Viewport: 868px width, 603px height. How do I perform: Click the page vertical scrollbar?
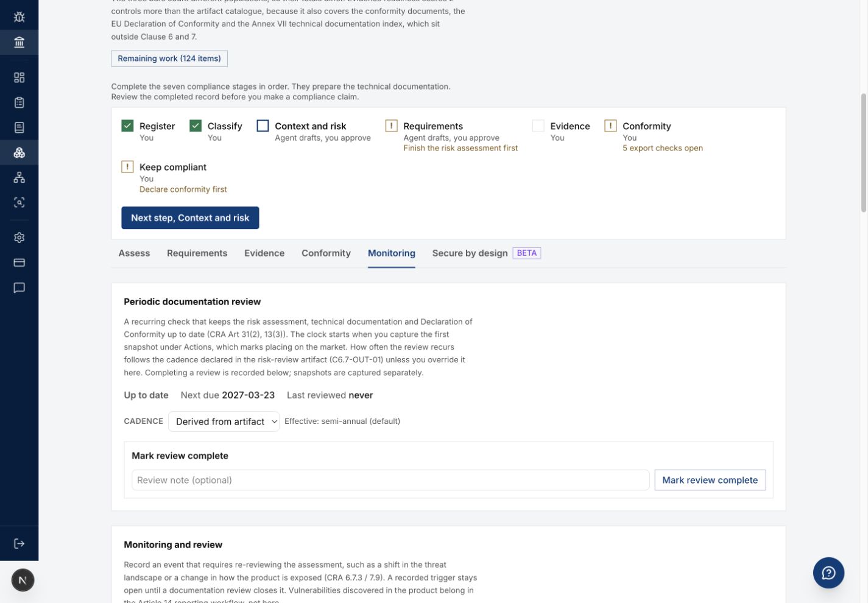(x=863, y=152)
